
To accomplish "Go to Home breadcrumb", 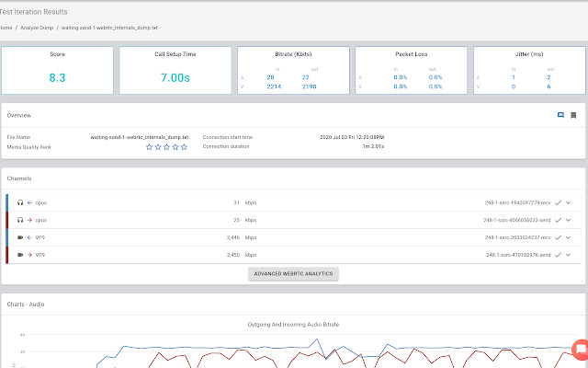I will pyautogui.click(x=6, y=28).
